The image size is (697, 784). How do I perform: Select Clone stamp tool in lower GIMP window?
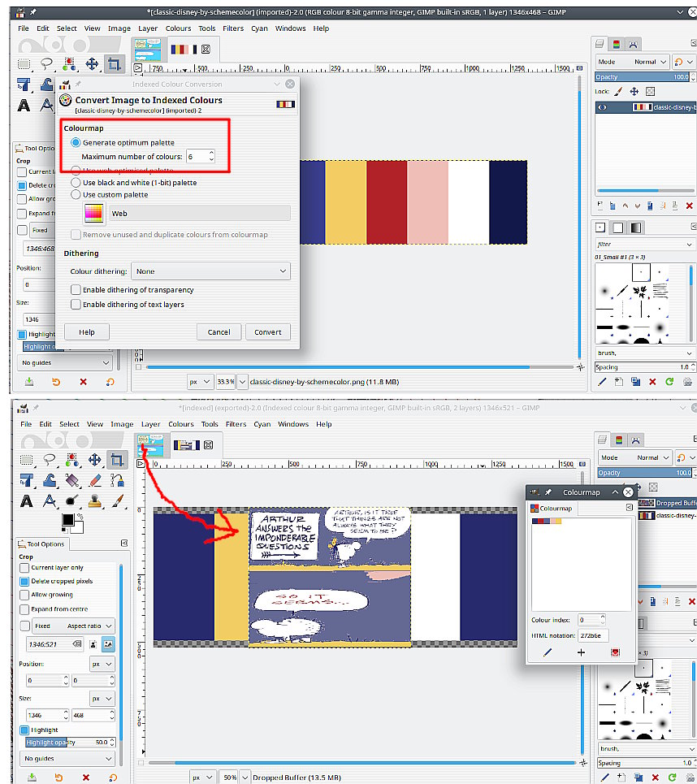click(x=94, y=501)
